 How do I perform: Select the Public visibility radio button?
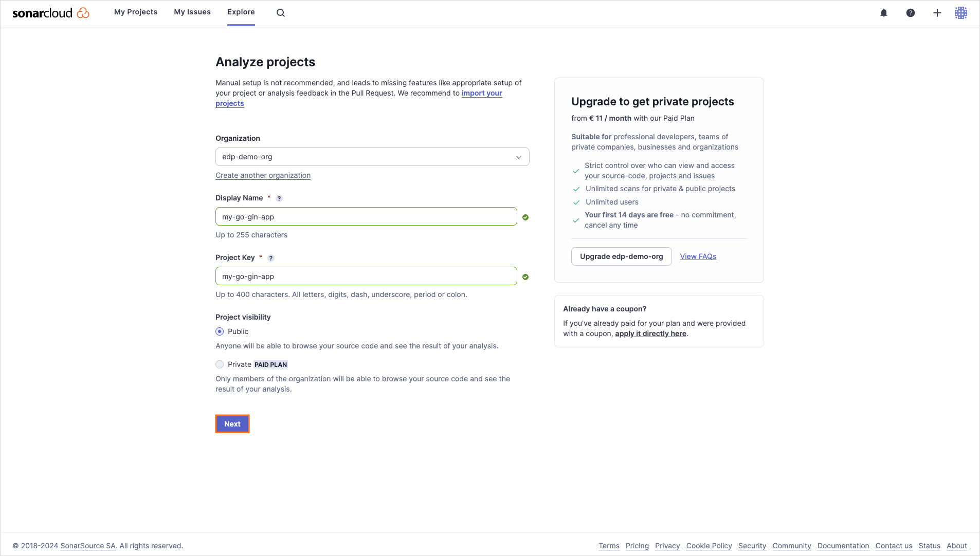[220, 331]
